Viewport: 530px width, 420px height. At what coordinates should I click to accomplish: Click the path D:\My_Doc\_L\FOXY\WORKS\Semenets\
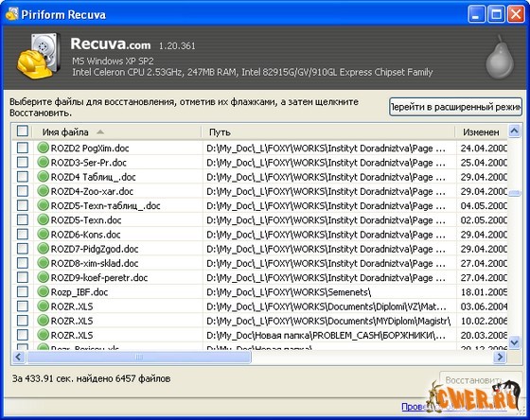point(289,292)
